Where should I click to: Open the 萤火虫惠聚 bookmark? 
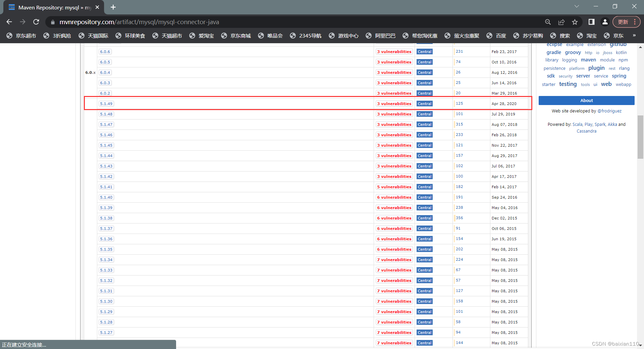pos(462,36)
